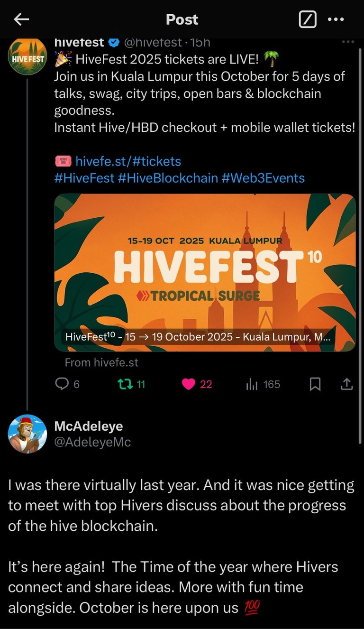The height and width of the screenshot is (629, 364).
Task: Go back using the left arrow
Action: point(21,19)
